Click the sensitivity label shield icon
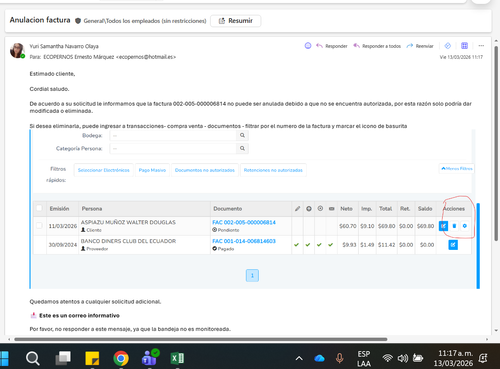 (78, 21)
